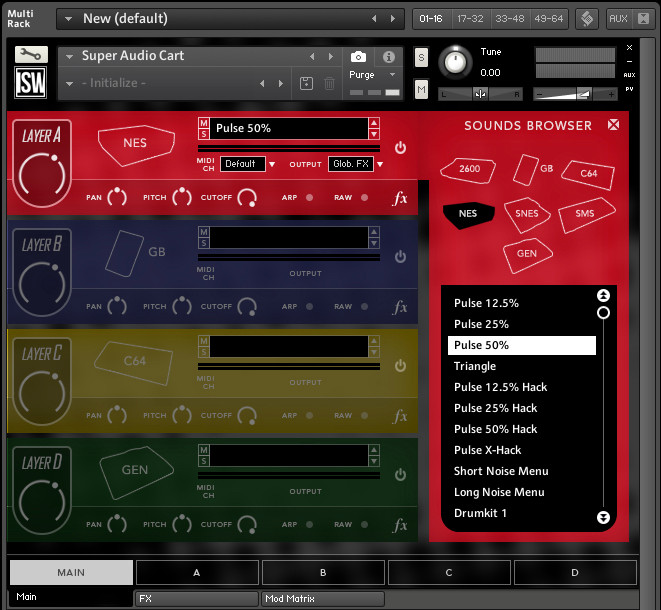Adjust the instrument volume slider
Image resolution: width=661 pixels, height=610 pixels.
coord(575,94)
